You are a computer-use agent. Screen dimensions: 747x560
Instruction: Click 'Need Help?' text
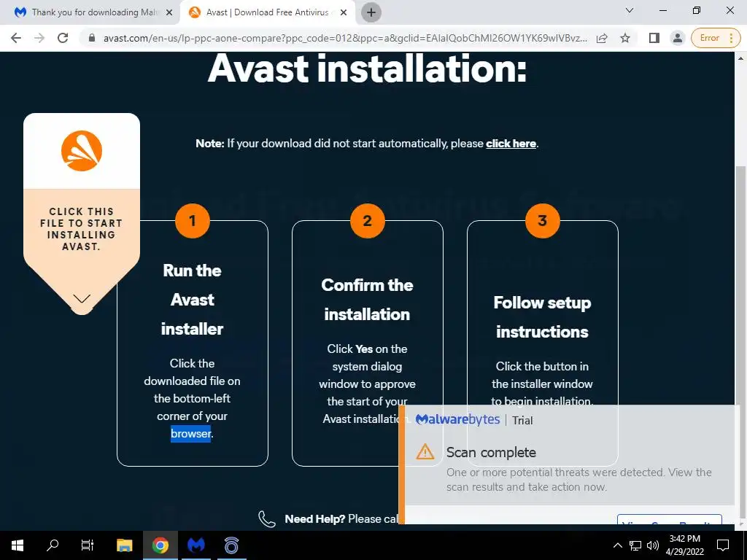click(314, 519)
